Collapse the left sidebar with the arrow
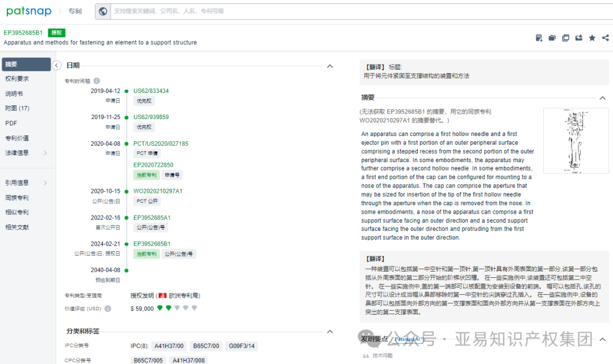The width and height of the screenshot is (613, 364). pos(56,65)
